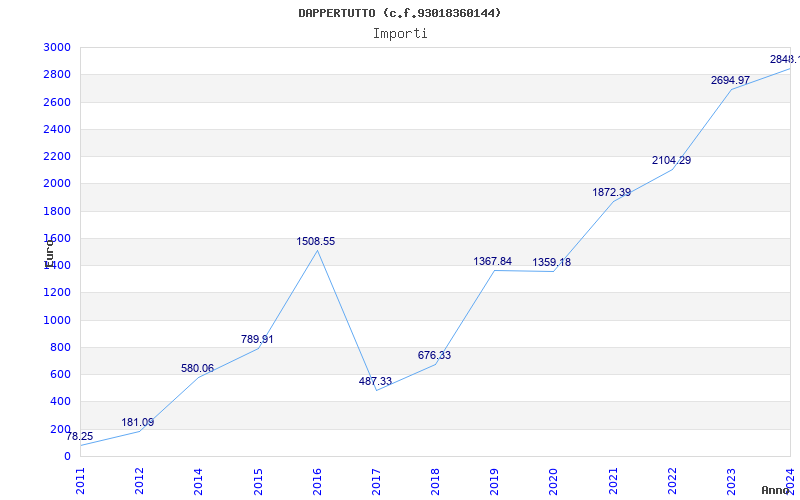Select the data label 2104.29

pos(671,160)
